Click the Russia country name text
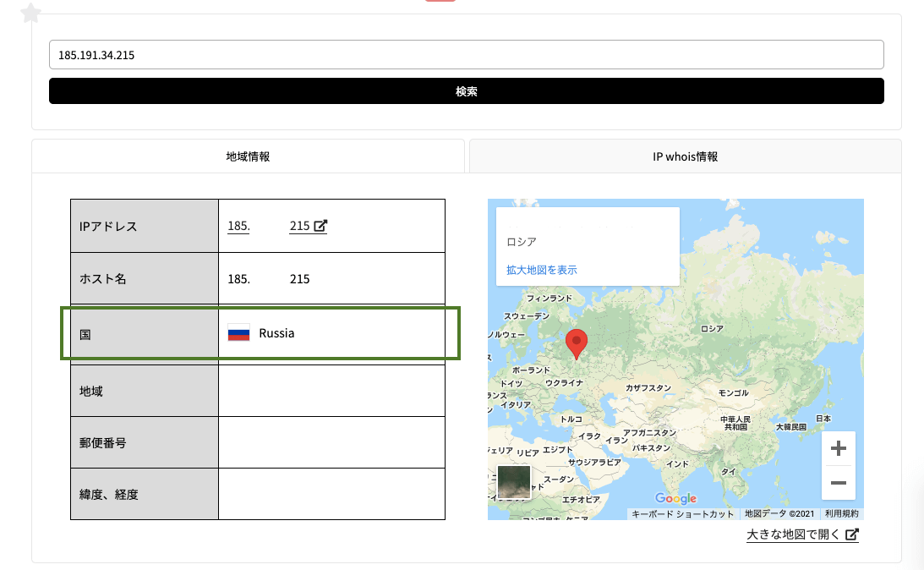The image size is (924, 570). 276,333
